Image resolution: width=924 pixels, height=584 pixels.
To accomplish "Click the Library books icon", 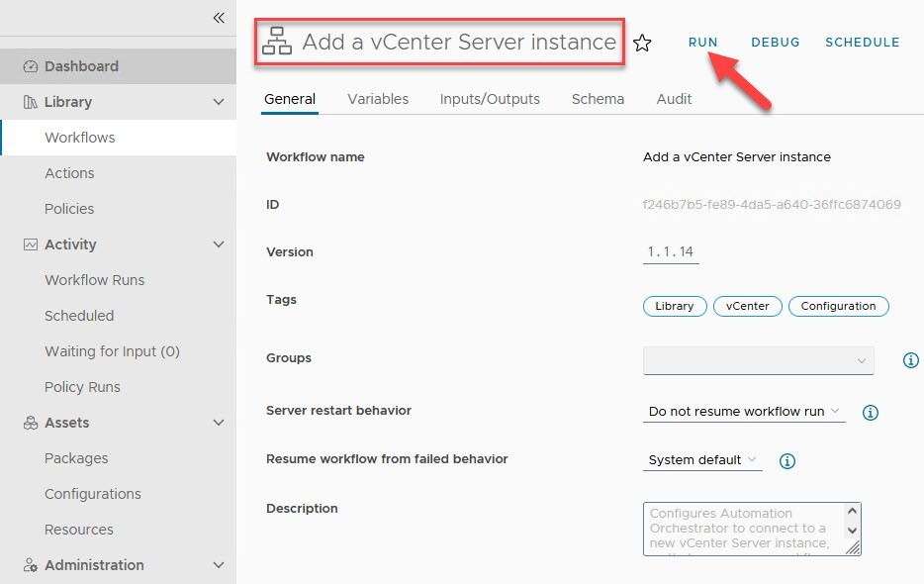I will 30,102.
